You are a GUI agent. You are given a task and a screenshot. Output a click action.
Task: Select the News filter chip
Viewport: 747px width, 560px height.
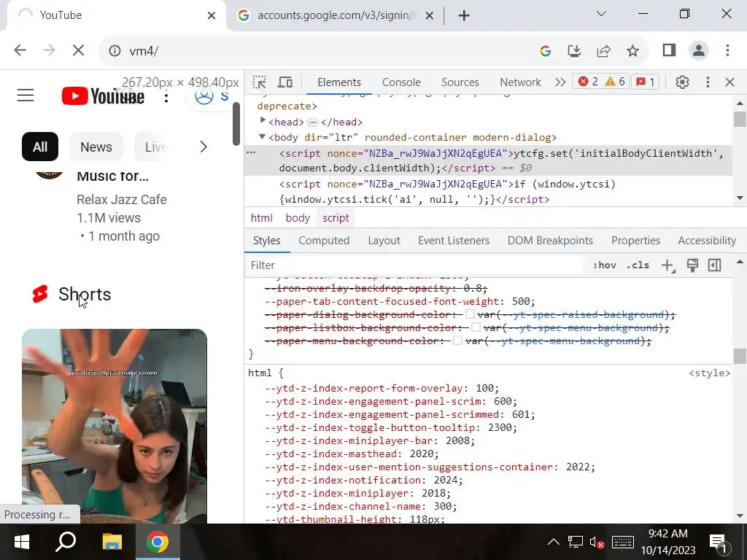tap(96, 147)
